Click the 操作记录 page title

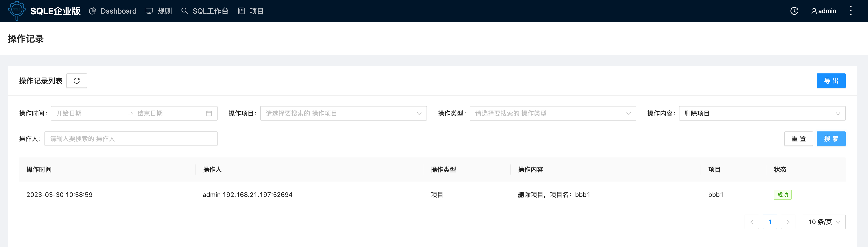26,39
